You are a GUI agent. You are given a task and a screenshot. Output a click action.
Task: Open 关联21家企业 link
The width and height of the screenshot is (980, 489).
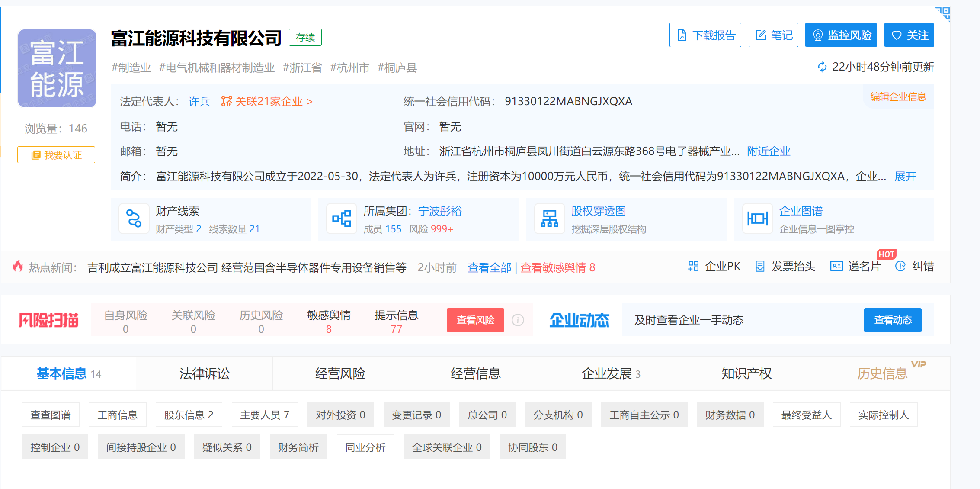[x=273, y=101]
